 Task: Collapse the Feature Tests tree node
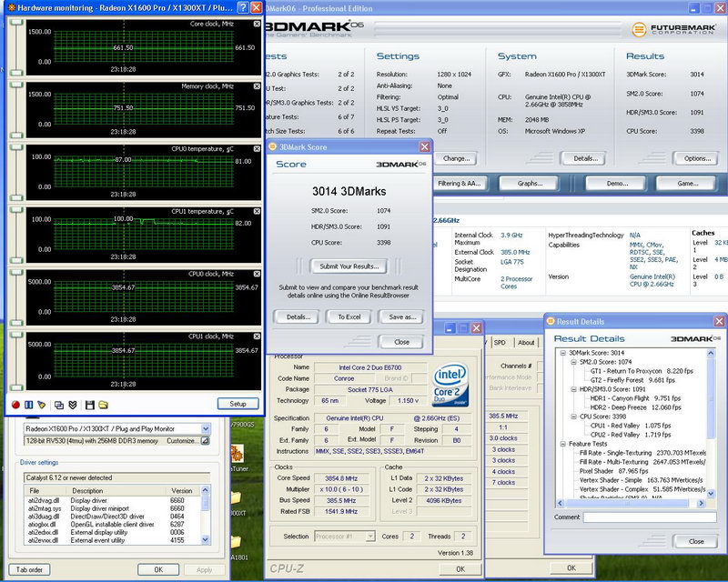point(561,444)
